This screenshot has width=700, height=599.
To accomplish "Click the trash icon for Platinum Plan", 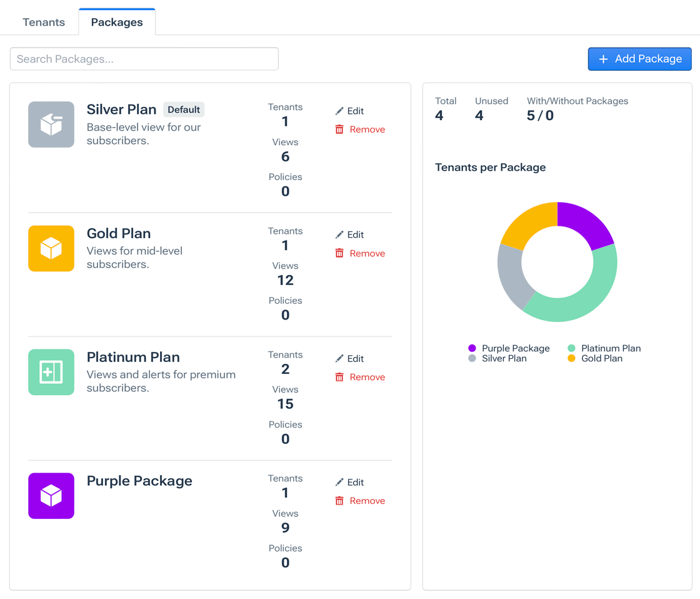I will [x=339, y=377].
